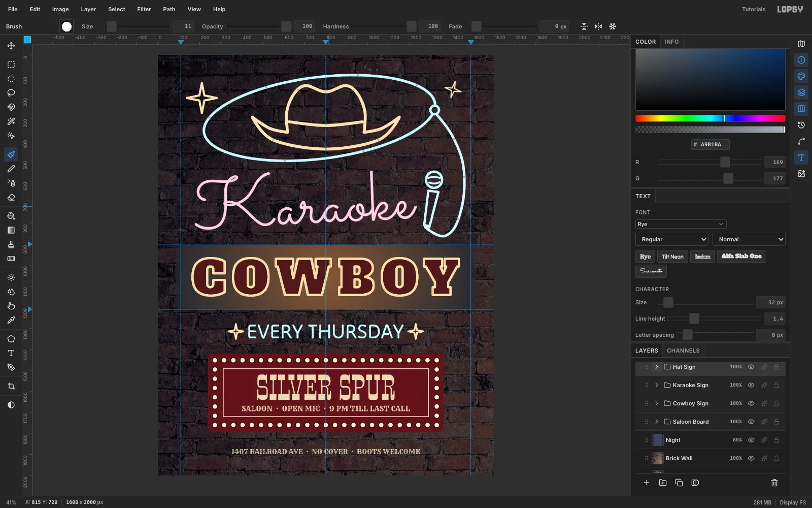The width and height of the screenshot is (812, 508).
Task: Select the Magic Wand tool
Action: [x=11, y=121]
